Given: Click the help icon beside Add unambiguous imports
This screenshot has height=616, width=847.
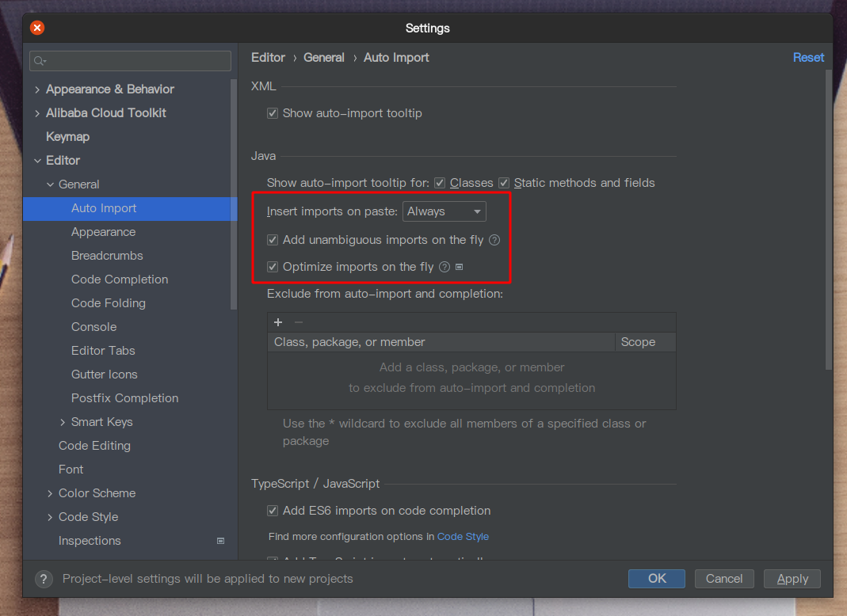Looking at the screenshot, I should click(494, 240).
